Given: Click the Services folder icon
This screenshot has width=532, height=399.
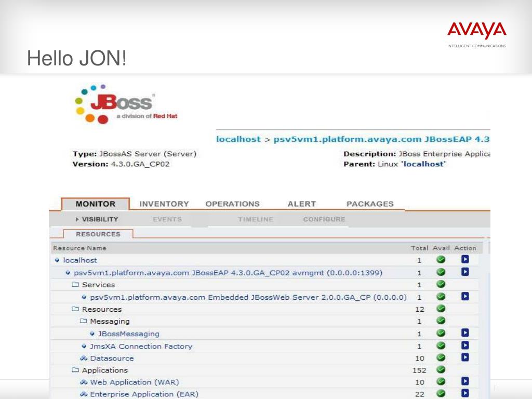Looking at the screenshot, I should (x=75, y=284).
